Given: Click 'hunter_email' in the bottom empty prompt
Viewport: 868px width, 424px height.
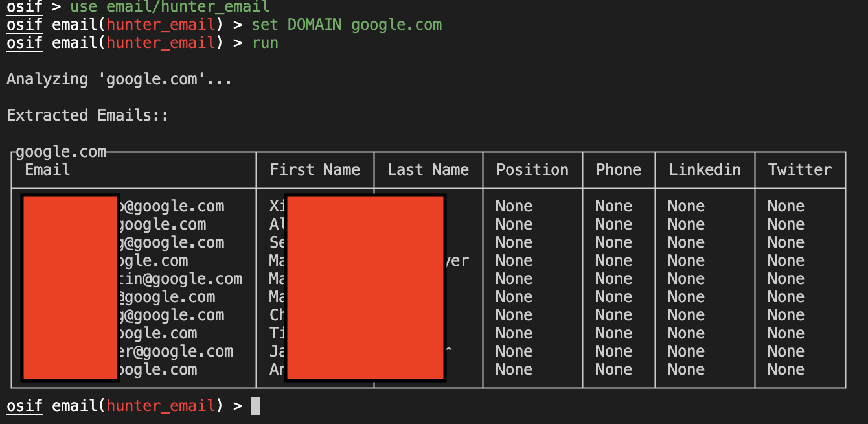Looking at the screenshot, I should tap(161, 406).
